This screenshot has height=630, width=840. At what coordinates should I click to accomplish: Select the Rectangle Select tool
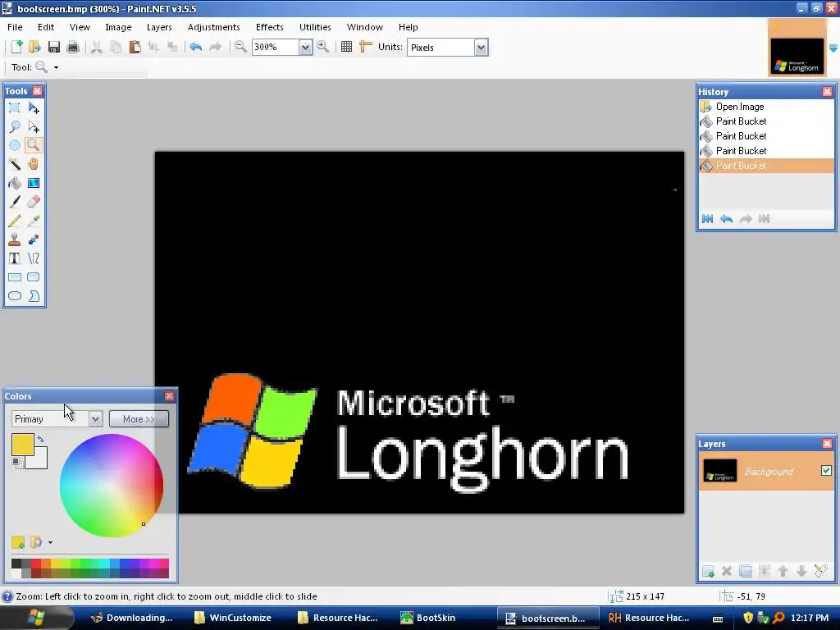coord(15,107)
